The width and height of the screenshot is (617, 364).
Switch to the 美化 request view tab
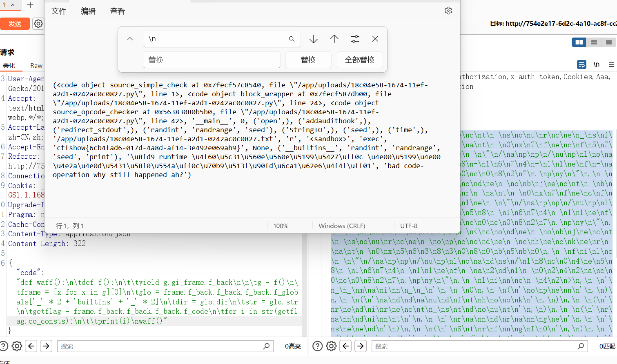tap(9, 65)
